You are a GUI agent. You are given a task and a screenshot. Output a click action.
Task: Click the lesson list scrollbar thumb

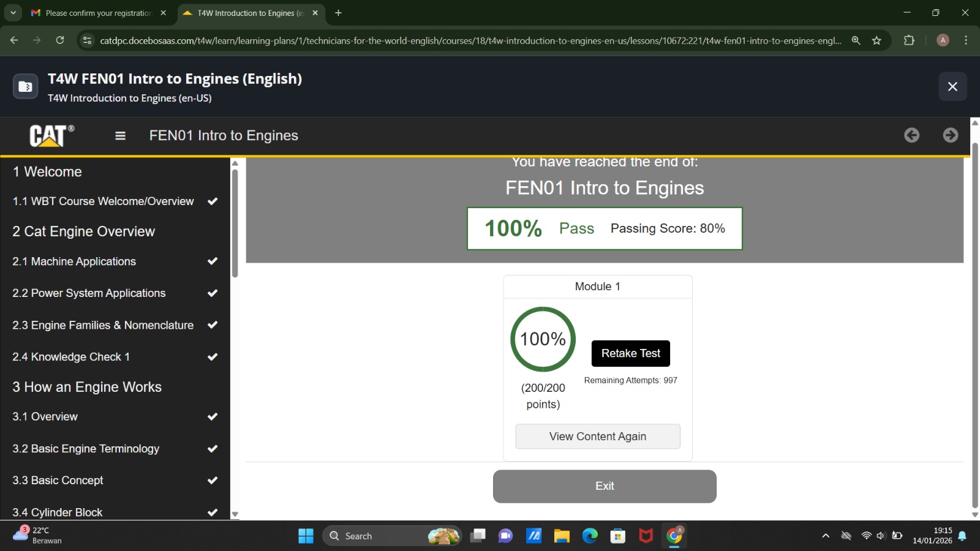pos(235,223)
